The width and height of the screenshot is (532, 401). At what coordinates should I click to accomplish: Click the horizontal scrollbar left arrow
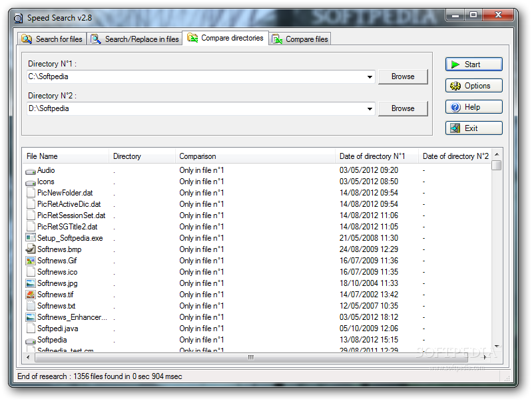28,357
